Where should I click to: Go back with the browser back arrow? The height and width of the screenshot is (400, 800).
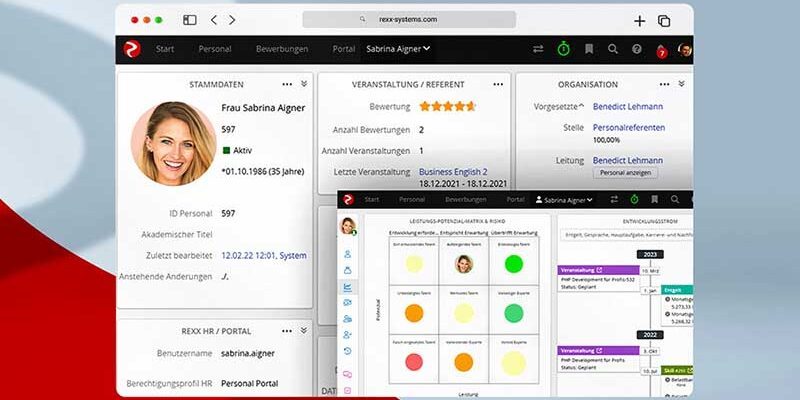pos(214,20)
